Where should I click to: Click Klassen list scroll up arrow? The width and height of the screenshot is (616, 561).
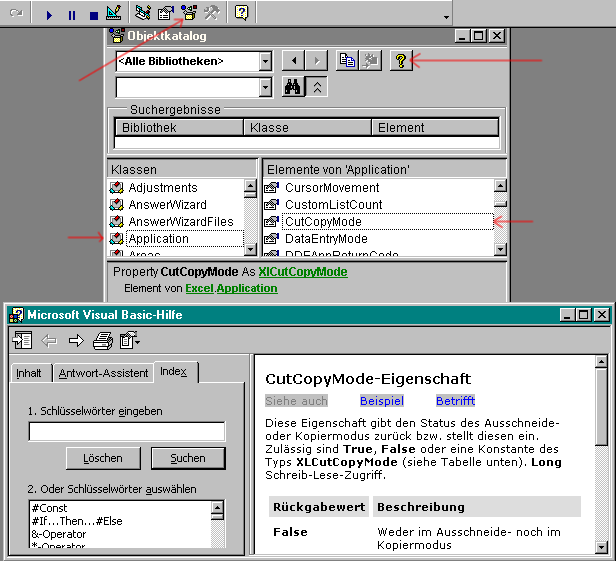250,185
